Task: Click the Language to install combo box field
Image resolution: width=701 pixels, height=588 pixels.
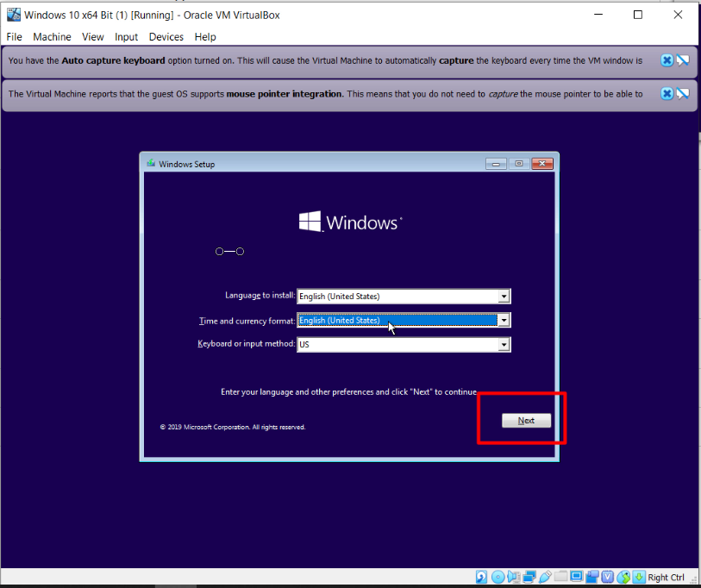Action: tap(404, 296)
